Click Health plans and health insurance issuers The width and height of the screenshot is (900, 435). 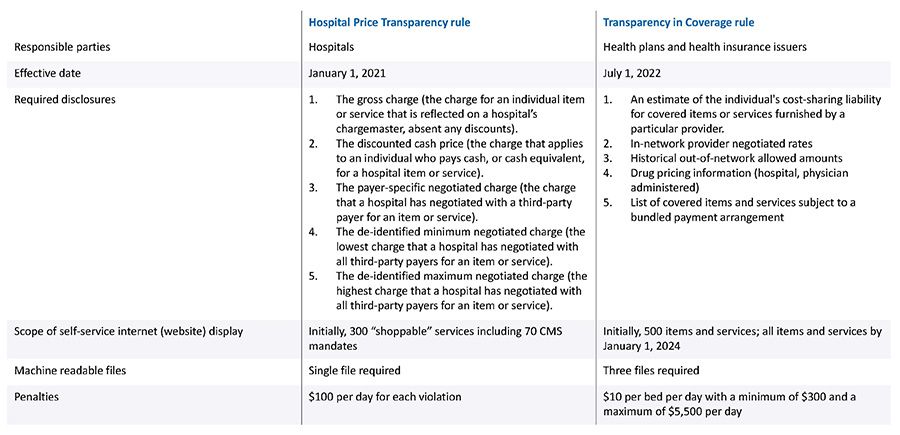[x=703, y=46]
